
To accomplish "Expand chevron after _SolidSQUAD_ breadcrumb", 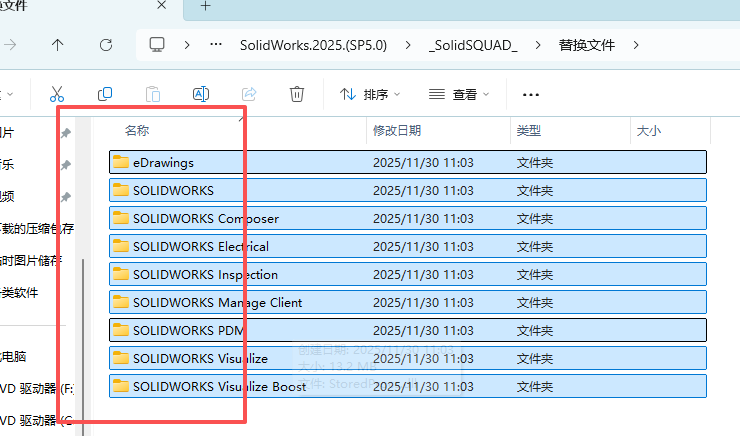I will coord(538,45).
